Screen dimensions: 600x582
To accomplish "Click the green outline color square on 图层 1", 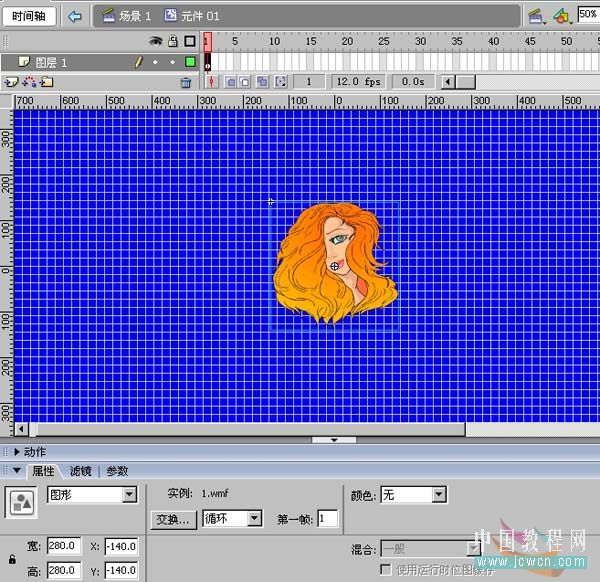I will pos(189,62).
